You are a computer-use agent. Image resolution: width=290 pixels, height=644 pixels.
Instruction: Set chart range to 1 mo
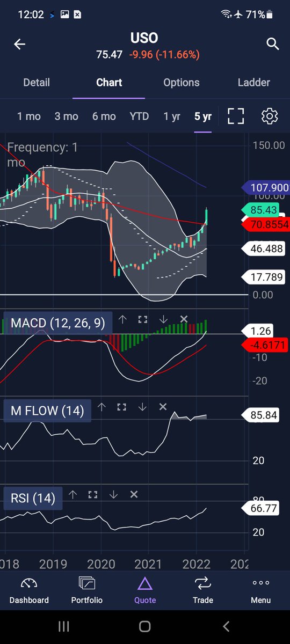click(29, 116)
